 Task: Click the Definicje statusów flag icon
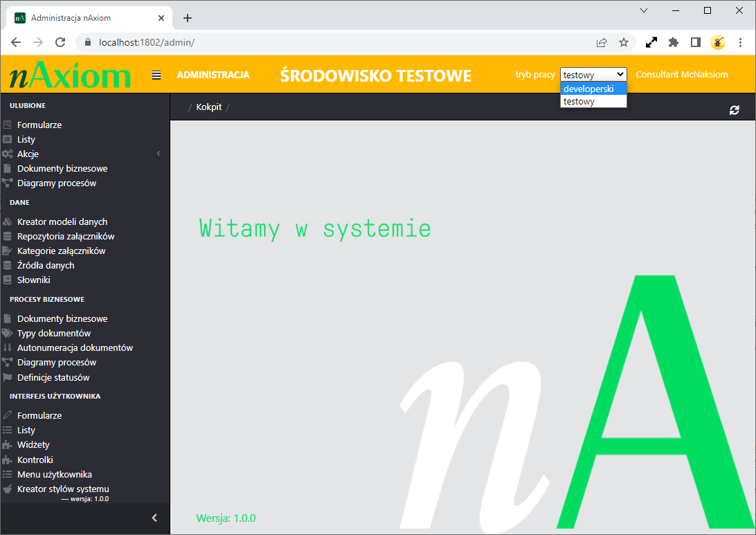coord(7,377)
